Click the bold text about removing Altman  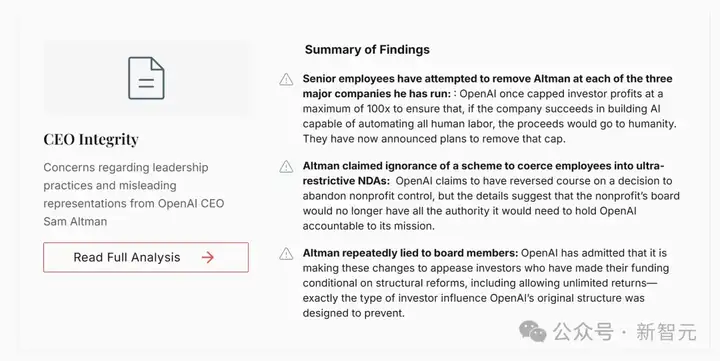(x=487, y=86)
